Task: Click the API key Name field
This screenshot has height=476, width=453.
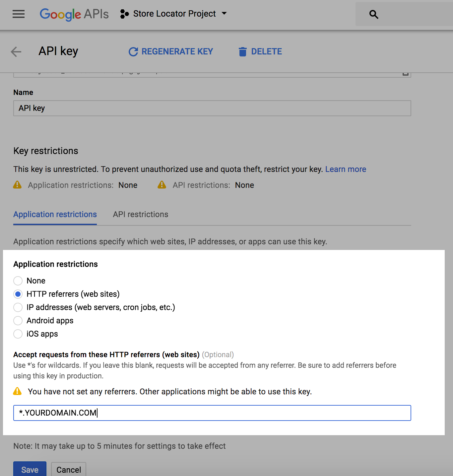Action: [x=212, y=108]
